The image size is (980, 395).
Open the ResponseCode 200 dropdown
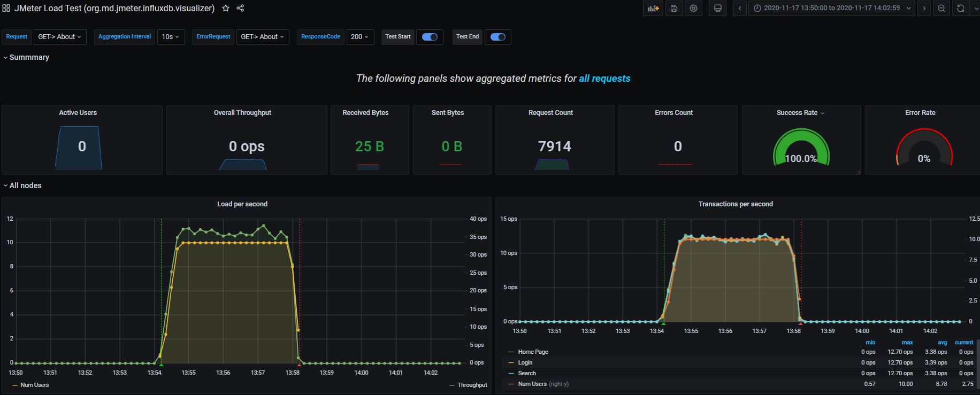pyautogui.click(x=360, y=37)
